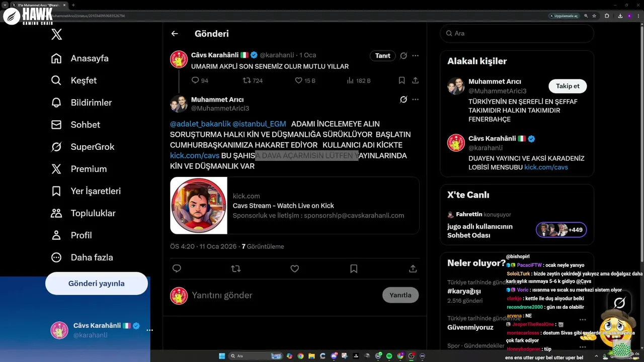The height and width of the screenshot is (362, 644).
Task: Open Sohbet messages
Action: click(x=75, y=125)
